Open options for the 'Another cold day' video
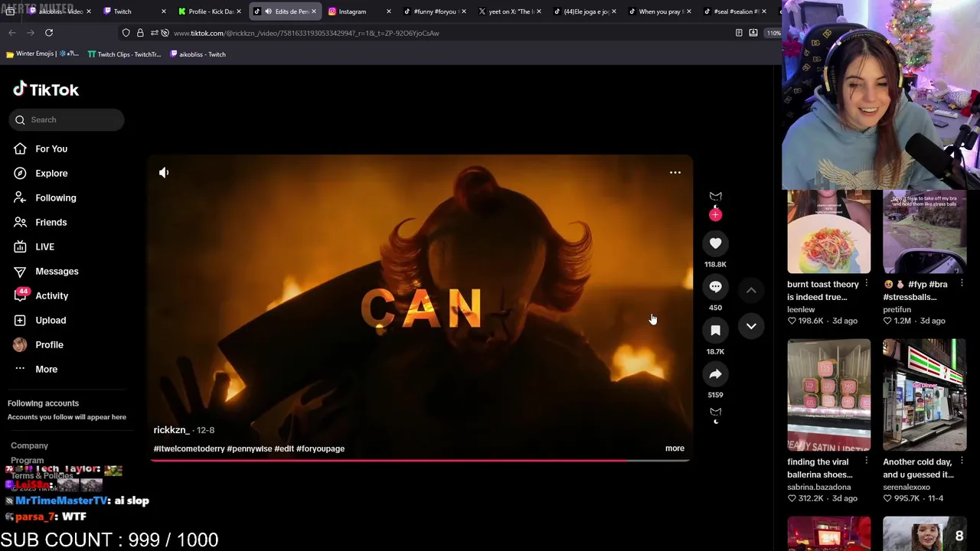The image size is (980, 551). [962, 461]
